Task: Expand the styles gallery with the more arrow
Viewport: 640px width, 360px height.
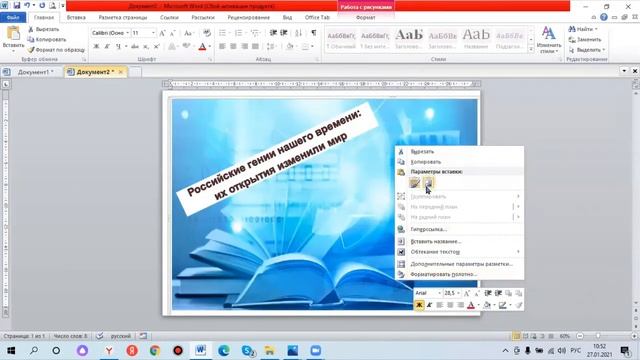Action: (531, 49)
